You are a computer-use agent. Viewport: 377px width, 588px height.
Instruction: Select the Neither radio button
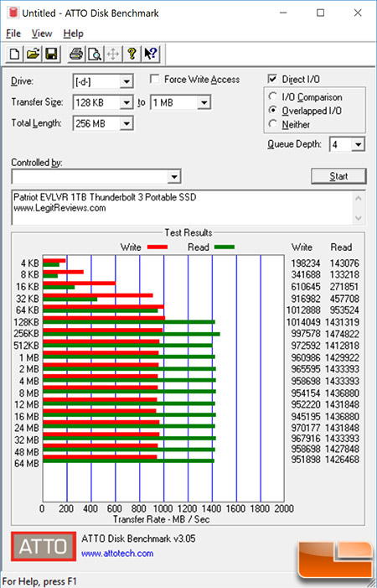point(273,124)
